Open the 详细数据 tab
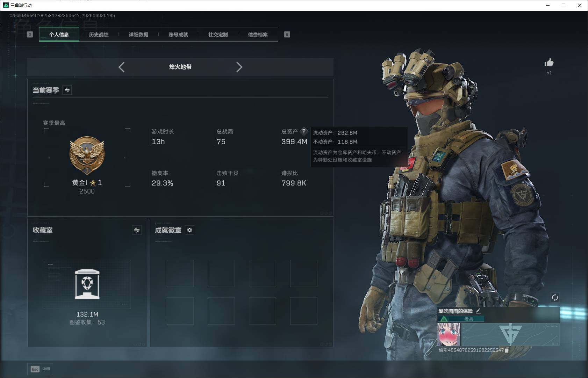The image size is (588, 378). (138, 34)
